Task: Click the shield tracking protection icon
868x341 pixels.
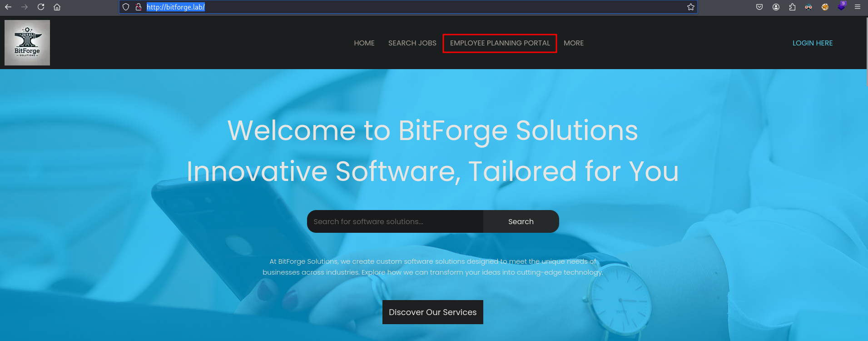Action: pyautogui.click(x=126, y=7)
